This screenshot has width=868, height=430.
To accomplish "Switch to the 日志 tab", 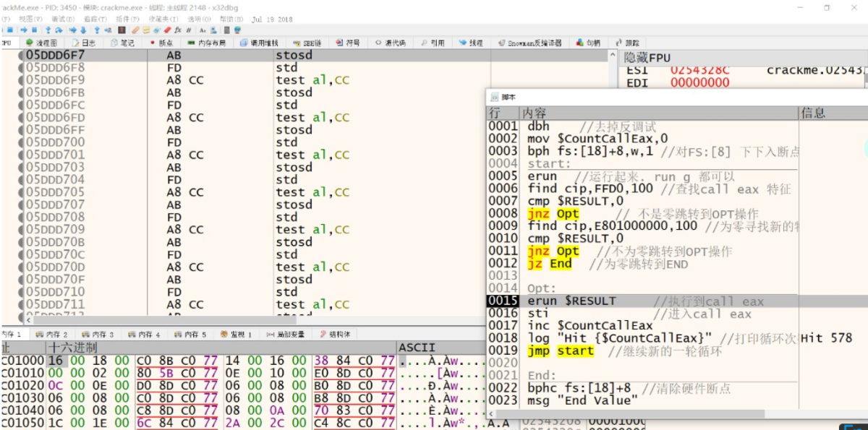I will click(82, 43).
